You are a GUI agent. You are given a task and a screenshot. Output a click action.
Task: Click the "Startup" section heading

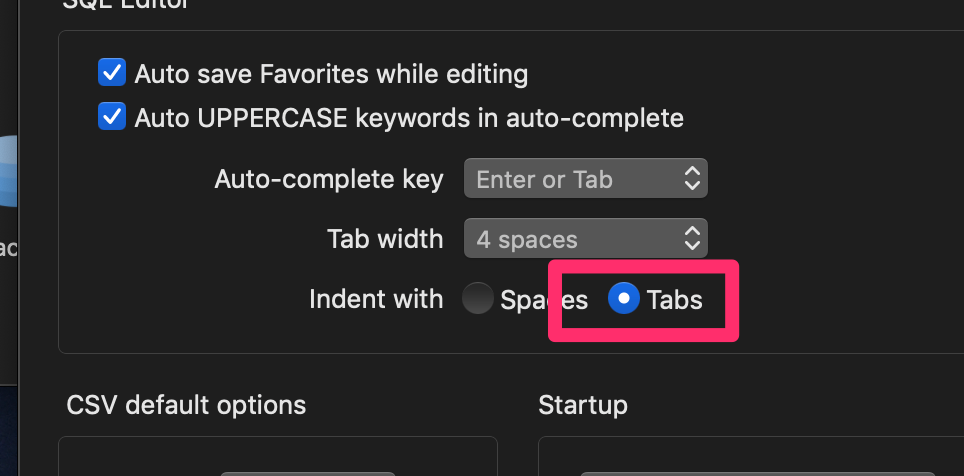pos(583,406)
